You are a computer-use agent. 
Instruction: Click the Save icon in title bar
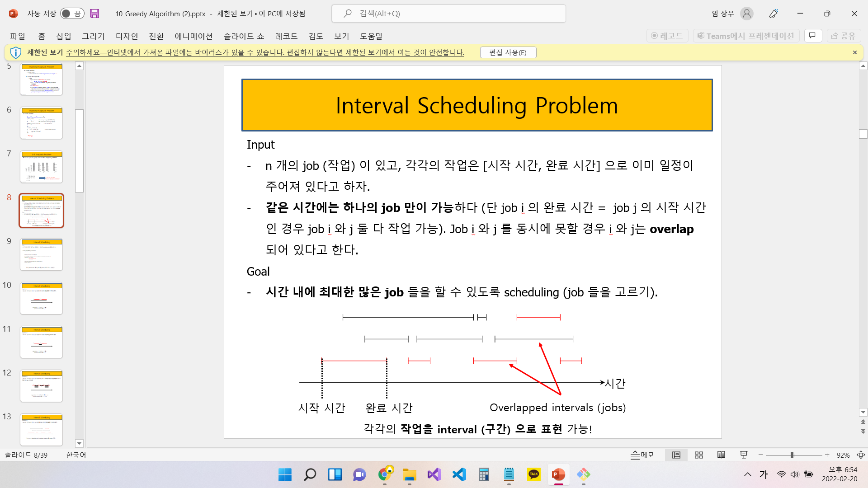(x=94, y=14)
